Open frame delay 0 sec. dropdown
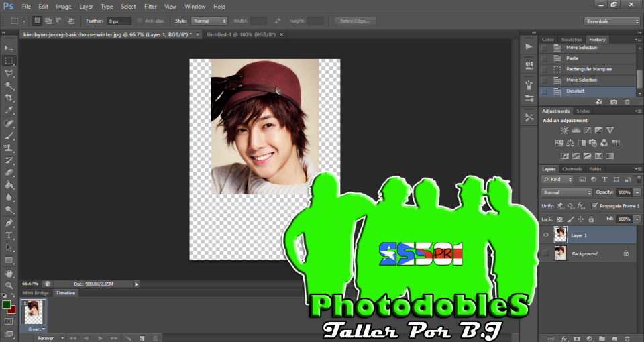644x342 pixels. tap(36, 329)
